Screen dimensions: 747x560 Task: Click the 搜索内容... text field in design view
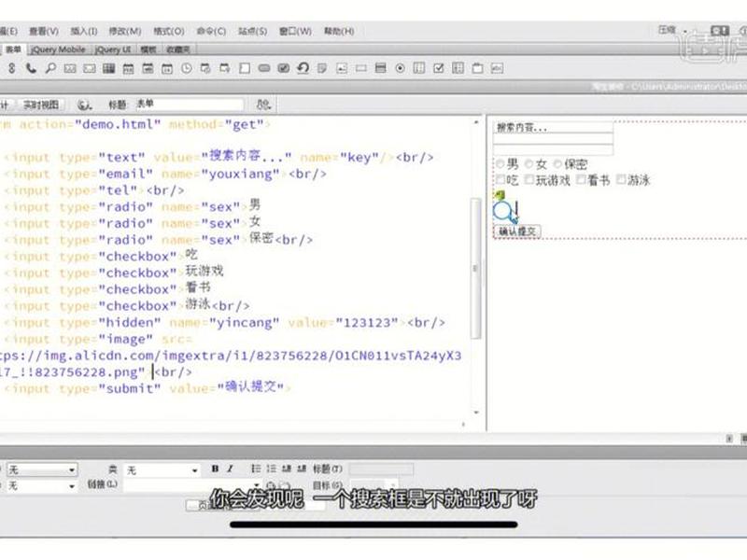click(553, 128)
